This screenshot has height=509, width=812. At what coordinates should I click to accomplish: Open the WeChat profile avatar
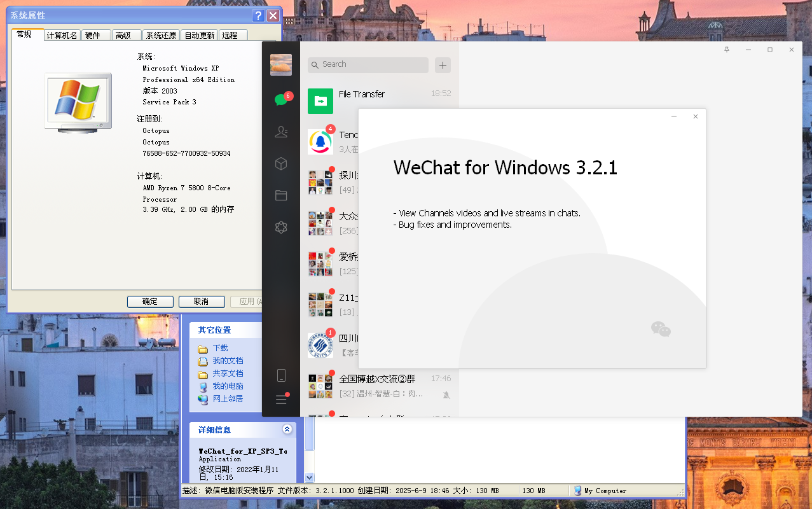281,65
